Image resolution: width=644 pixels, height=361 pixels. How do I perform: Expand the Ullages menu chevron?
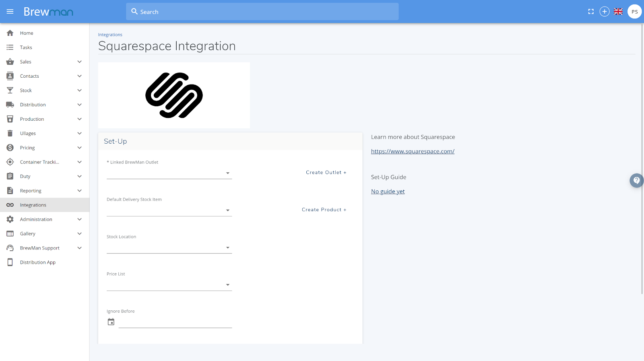pyautogui.click(x=79, y=133)
